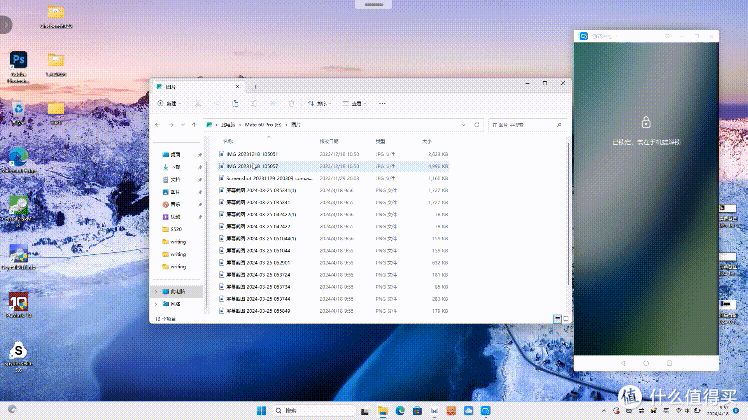This screenshot has width=748, height=420.
Task: Click the Windows Start button on taskbar
Action: [x=264, y=410]
